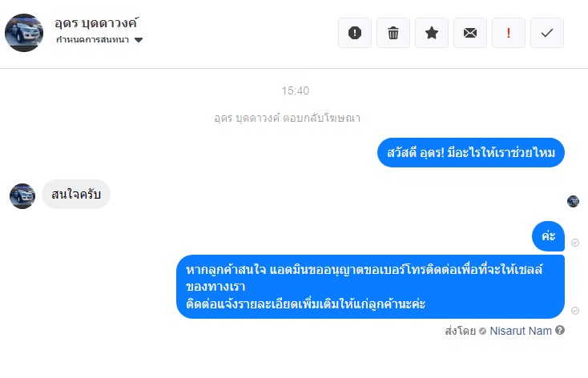Click small avatar beside สนใจครับ message

(22, 195)
